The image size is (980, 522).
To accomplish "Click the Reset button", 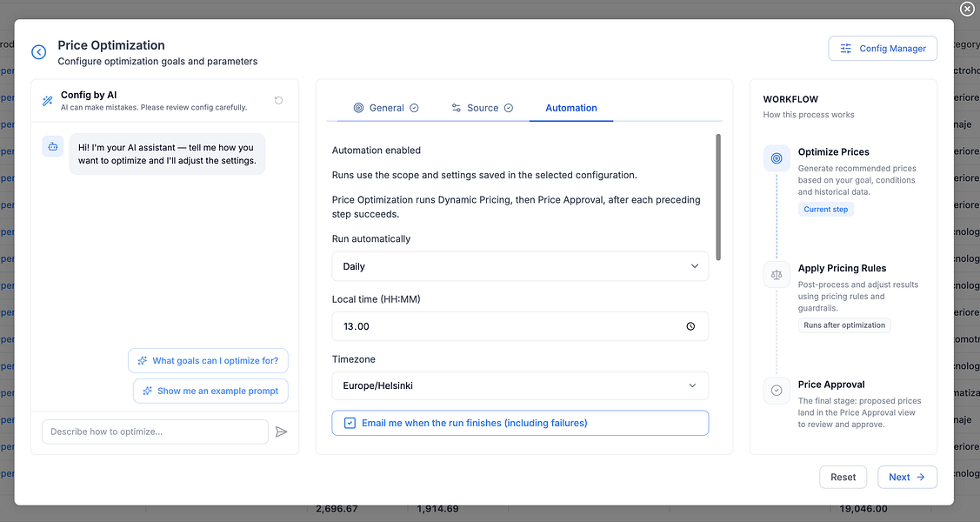I will 843,477.
